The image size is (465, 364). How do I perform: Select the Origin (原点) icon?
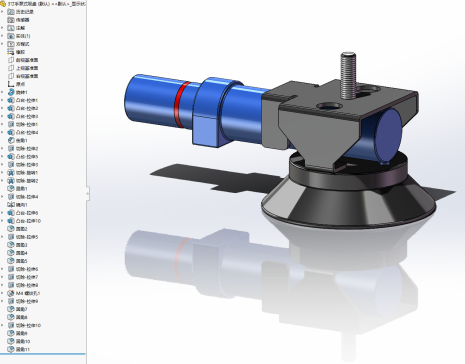[x=11, y=84]
